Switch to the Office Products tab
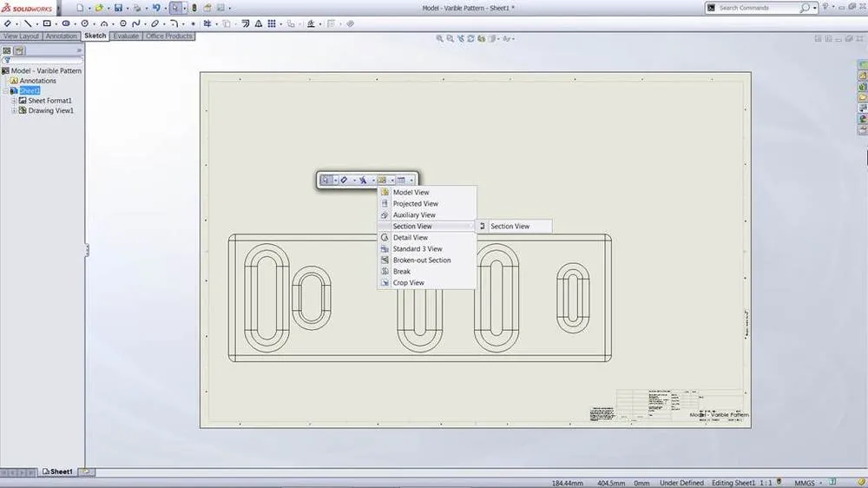The image size is (868, 488). (169, 36)
